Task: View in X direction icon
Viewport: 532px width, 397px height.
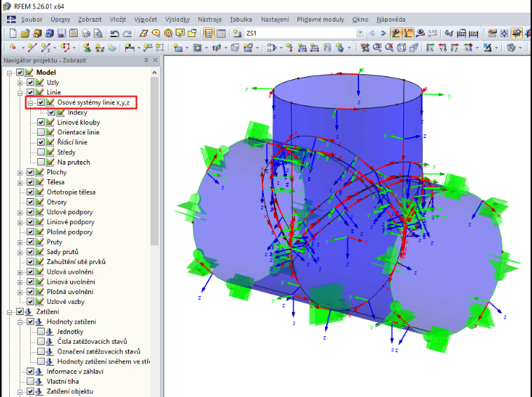Action: tap(430, 48)
